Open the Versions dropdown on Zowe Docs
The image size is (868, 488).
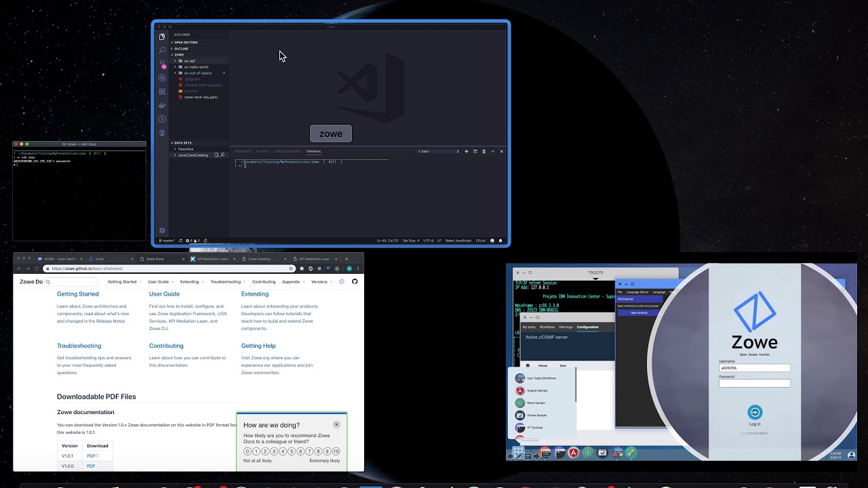[x=321, y=281]
